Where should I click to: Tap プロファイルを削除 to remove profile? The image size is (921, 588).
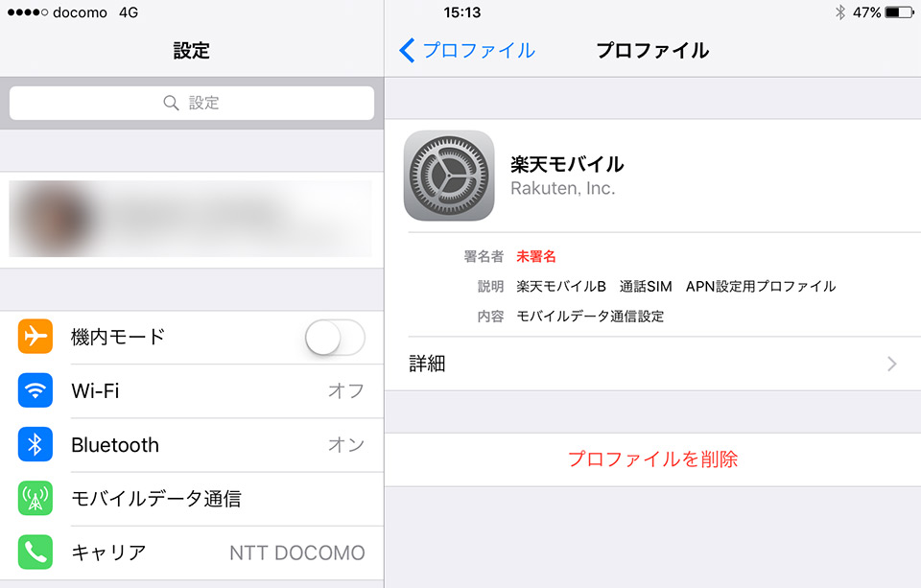tap(652, 459)
